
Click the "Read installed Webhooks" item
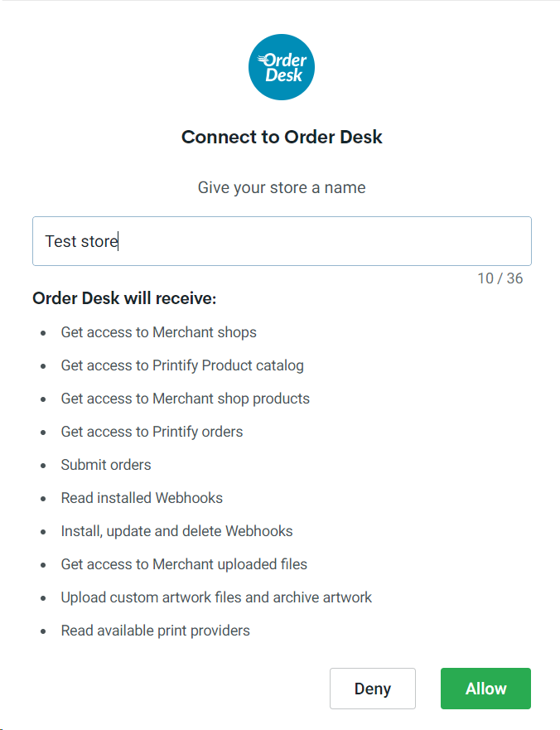(142, 498)
